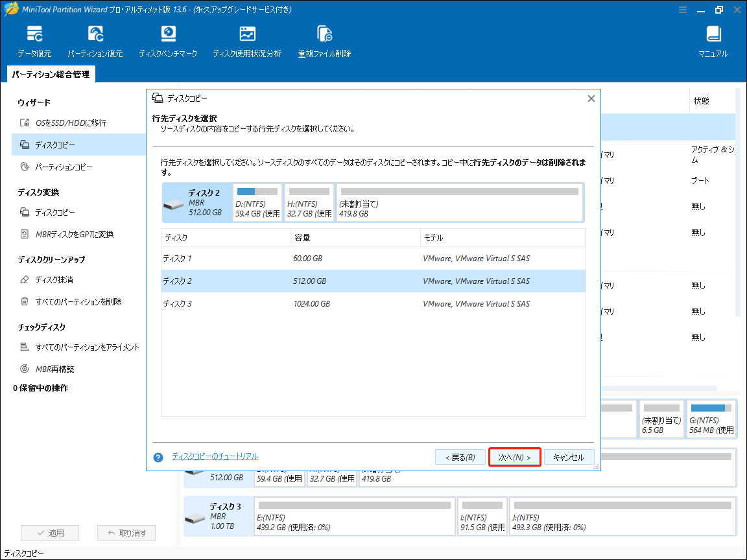Image resolution: width=747 pixels, height=560 pixels.
Task: Close the ディスクコピー dialog
Action: 591,99
